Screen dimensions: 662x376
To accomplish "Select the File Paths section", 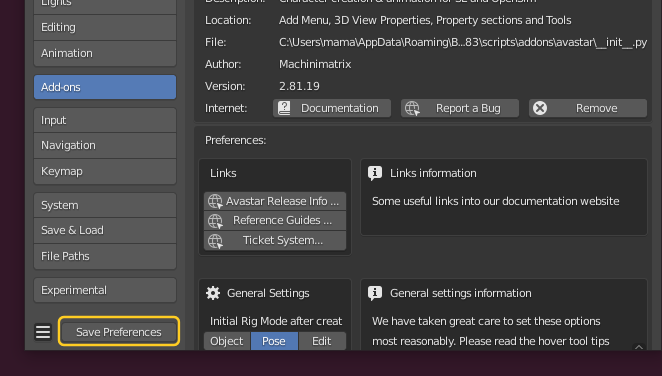I will [105, 256].
